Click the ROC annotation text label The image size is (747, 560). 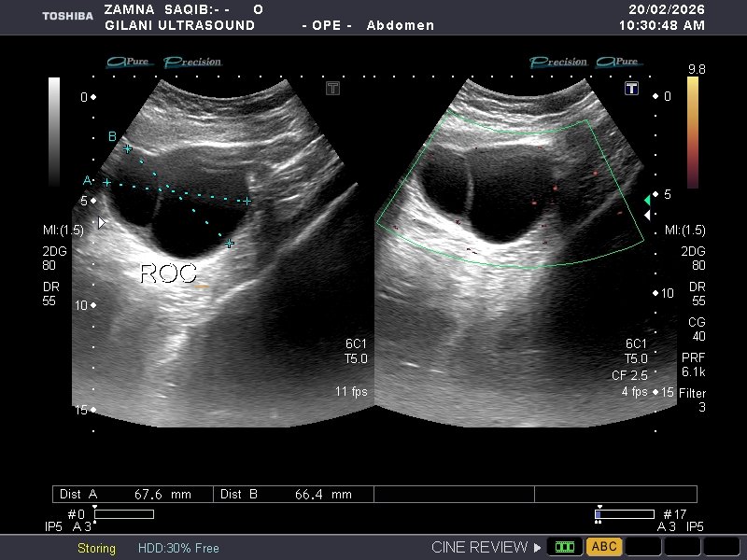coord(169,273)
